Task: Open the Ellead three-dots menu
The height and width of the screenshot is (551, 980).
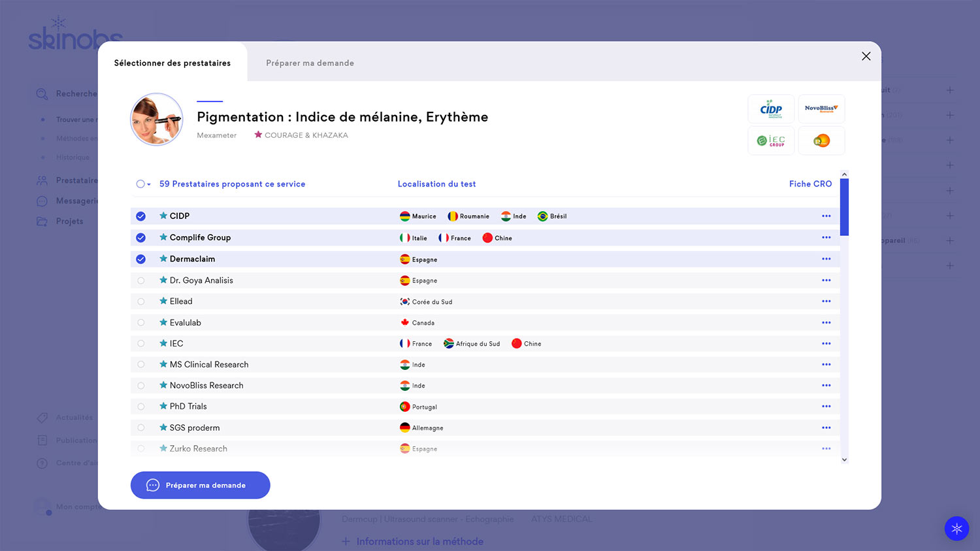Action: [826, 301]
